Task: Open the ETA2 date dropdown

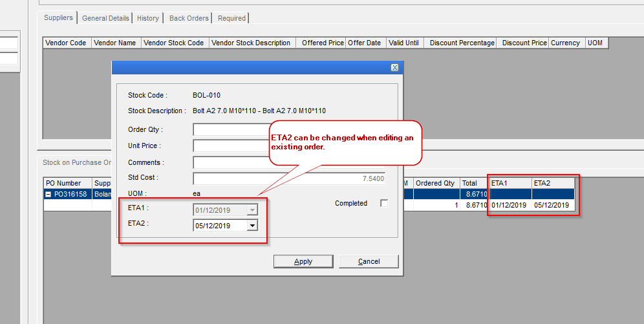Action: point(252,226)
